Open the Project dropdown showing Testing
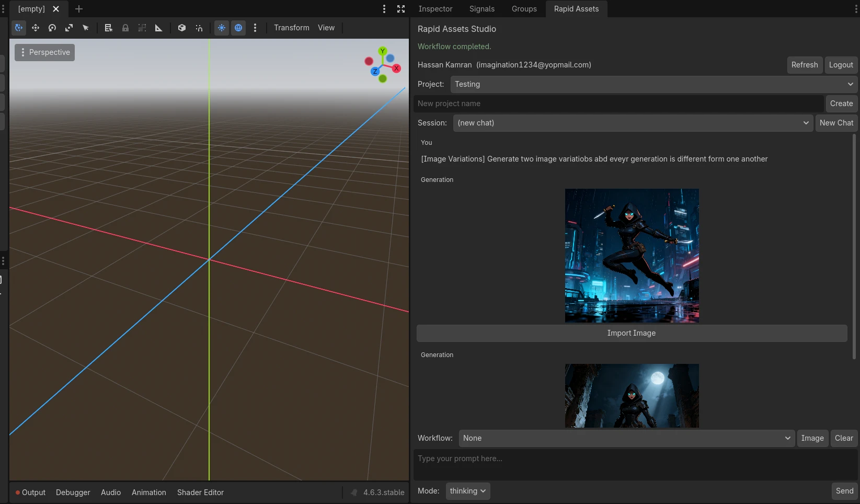The width and height of the screenshot is (860, 504). [654, 84]
